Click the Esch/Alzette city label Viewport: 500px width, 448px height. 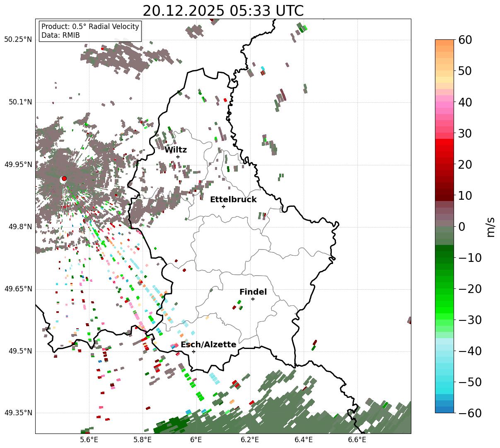tap(208, 345)
